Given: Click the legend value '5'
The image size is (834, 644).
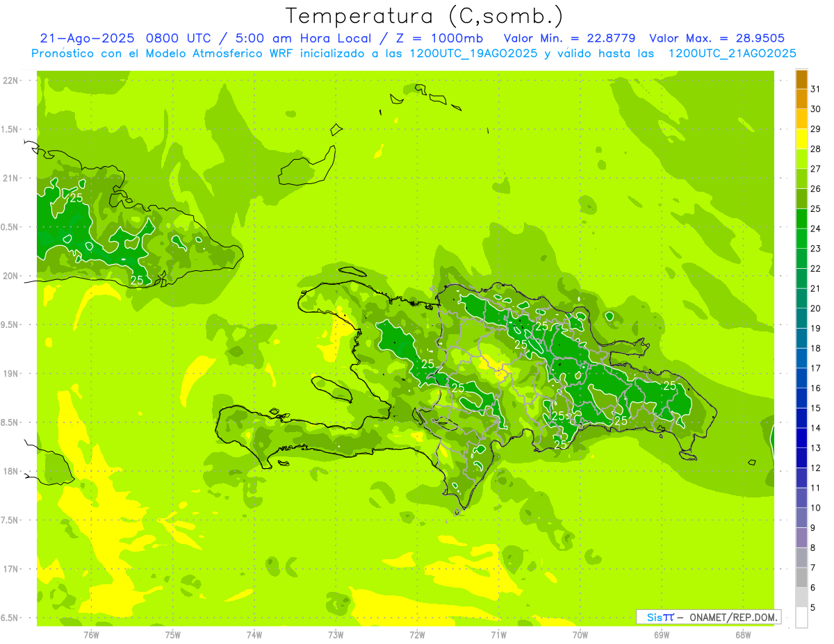Looking at the screenshot, I should pyautogui.click(x=813, y=608).
